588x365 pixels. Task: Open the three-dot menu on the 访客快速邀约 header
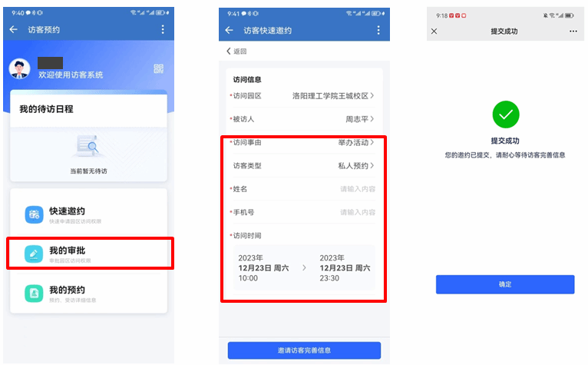378,30
